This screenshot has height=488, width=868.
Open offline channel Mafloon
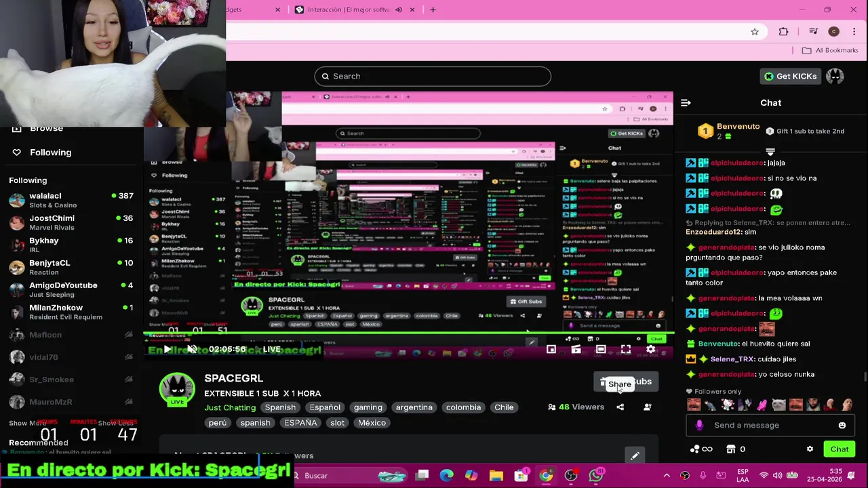click(x=71, y=335)
